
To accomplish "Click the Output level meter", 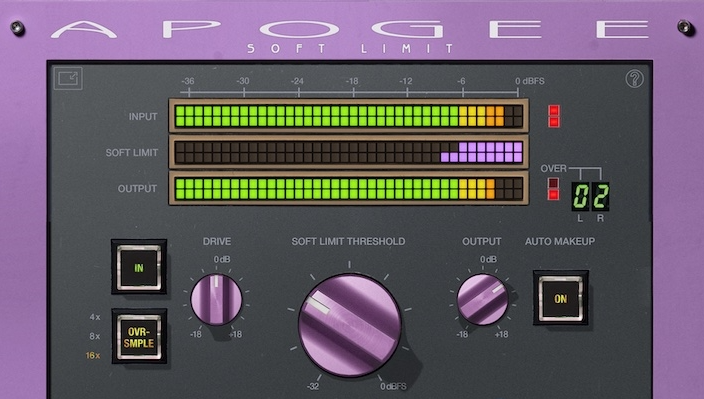I will (x=349, y=189).
